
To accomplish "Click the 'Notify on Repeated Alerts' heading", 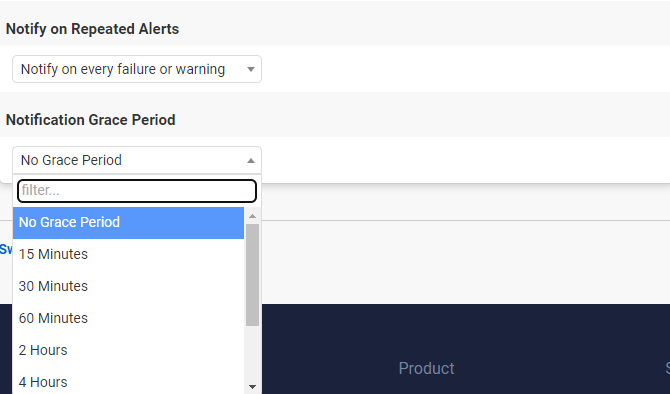I will (x=92, y=29).
